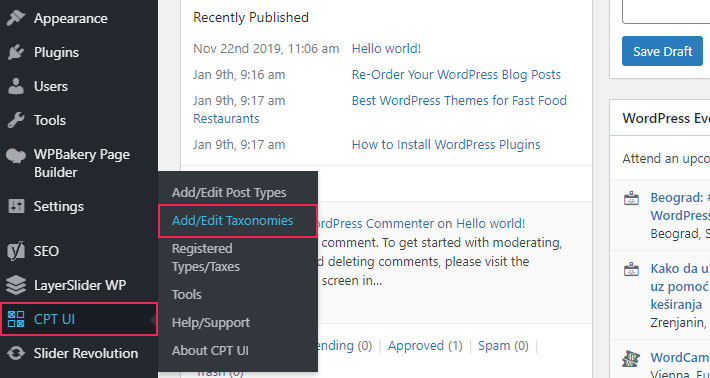The image size is (710, 378).
Task: Click the Quick Draft text area
Action: click(666, 11)
